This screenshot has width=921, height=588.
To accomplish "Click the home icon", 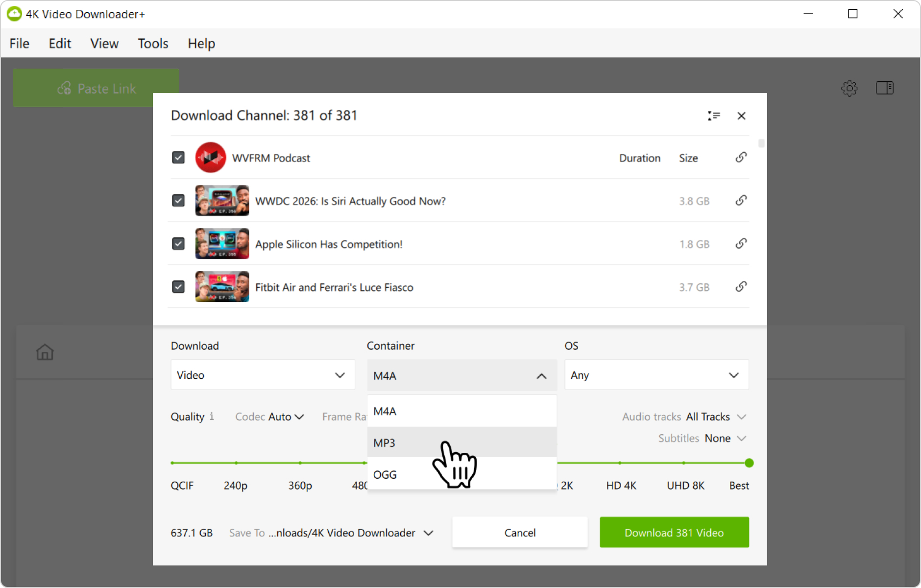I will [x=45, y=352].
